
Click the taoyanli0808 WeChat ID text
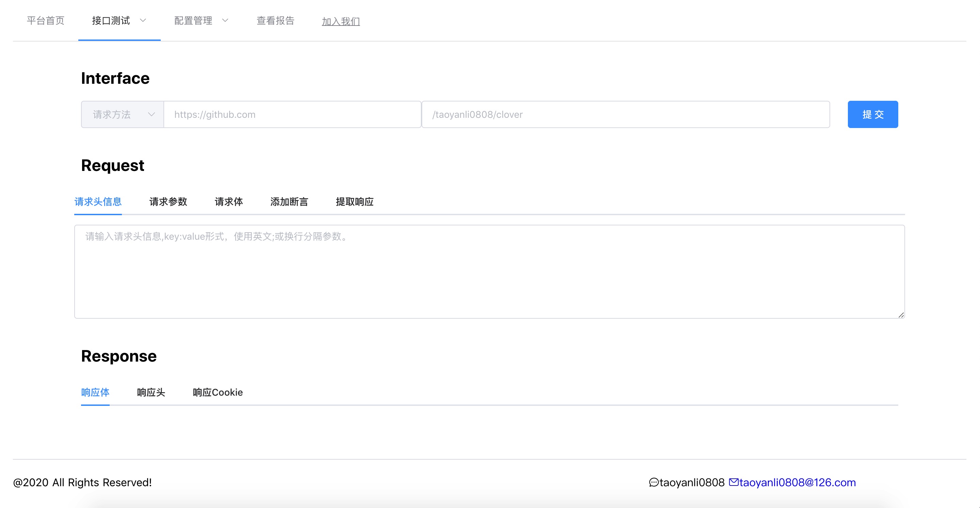[692, 482]
